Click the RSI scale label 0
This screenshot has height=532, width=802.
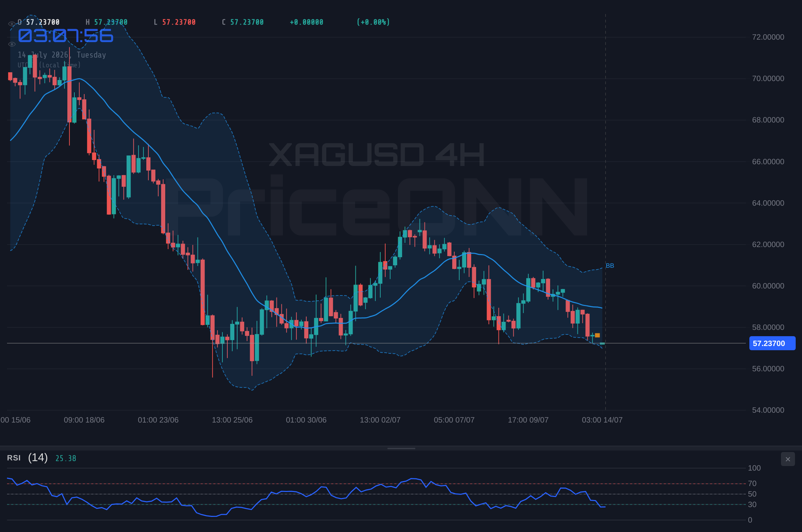(750, 520)
